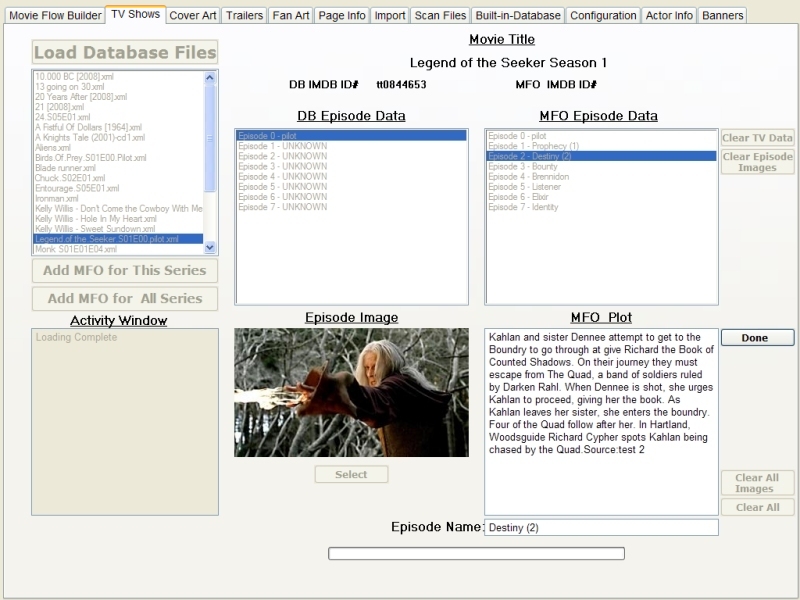Open the Built-in-Database tab
Image resolution: width=800 pixels, height=600 pixels.
[519, 16]
